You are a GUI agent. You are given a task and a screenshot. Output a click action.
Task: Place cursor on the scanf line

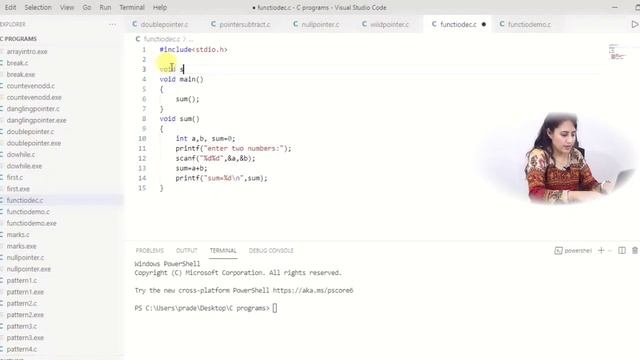[215, 158]
